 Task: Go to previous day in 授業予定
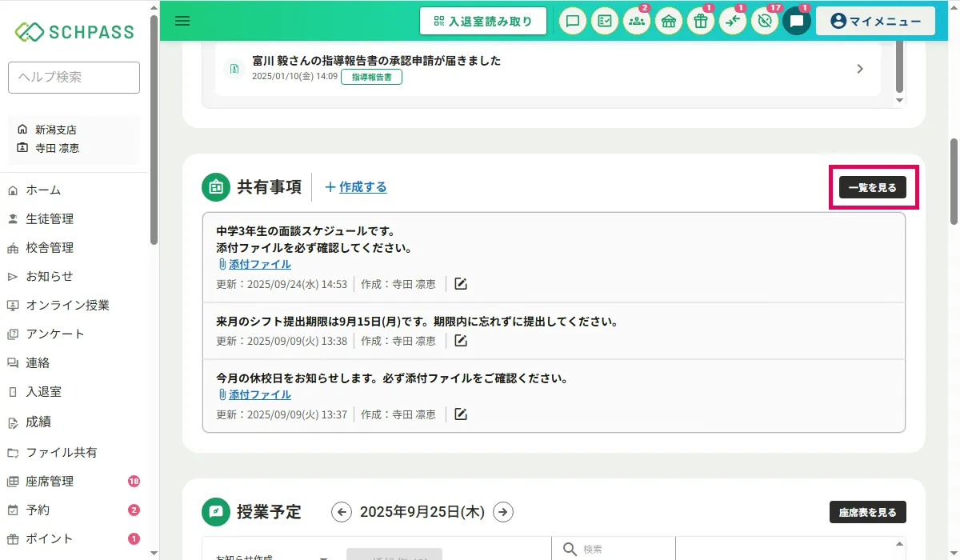click(x=342, y=512)
